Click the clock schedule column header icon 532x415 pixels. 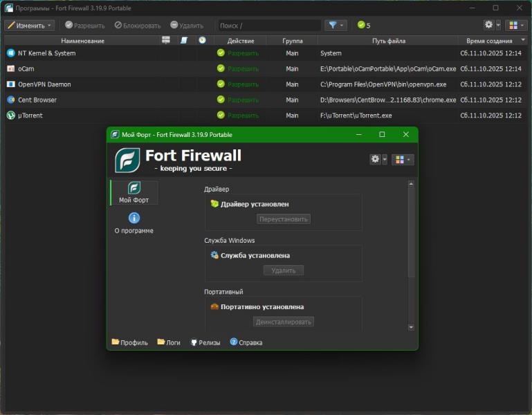point(201,41)
